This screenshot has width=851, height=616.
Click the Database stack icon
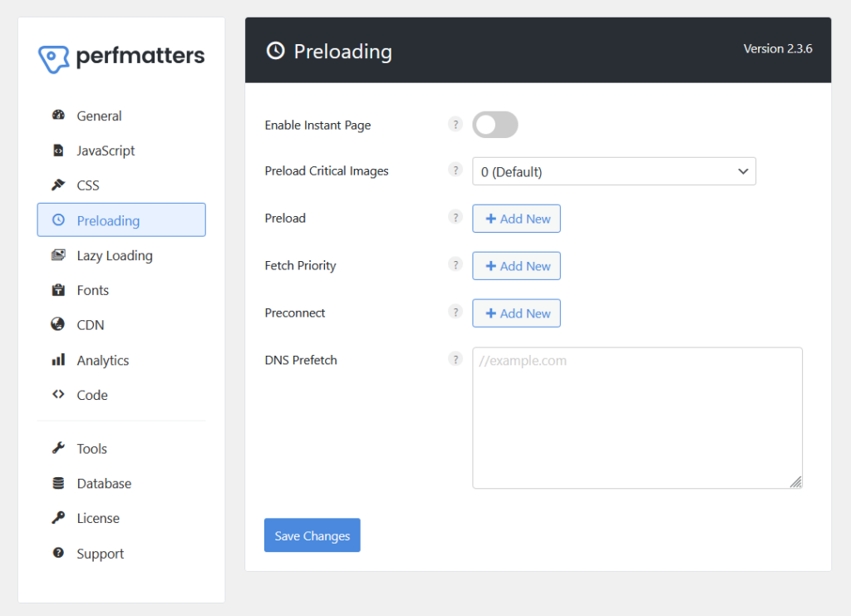click(x=58, y=483)
